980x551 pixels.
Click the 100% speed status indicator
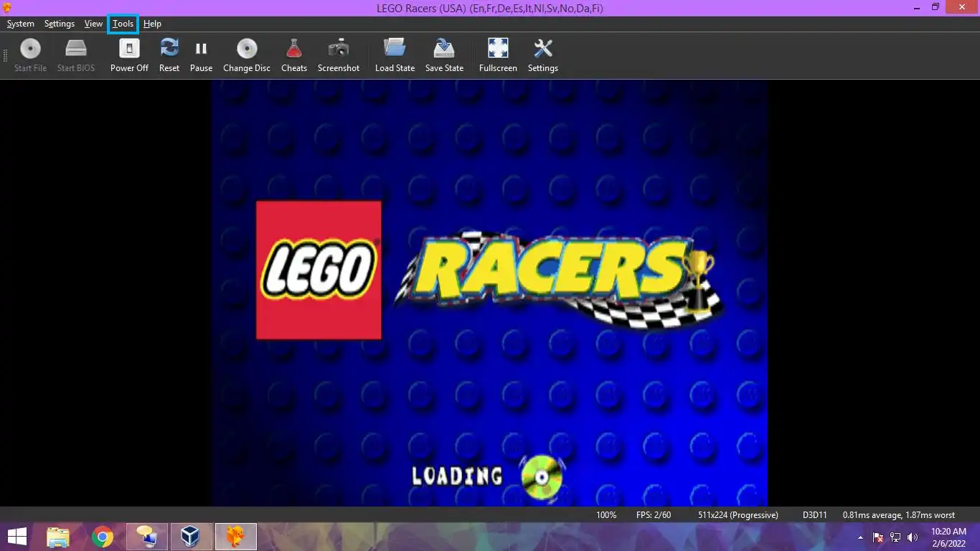point(606,515)
